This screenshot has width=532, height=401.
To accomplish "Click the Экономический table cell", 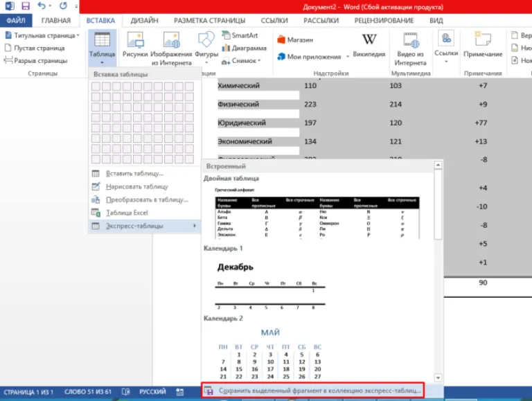I will tap(245, 141).
